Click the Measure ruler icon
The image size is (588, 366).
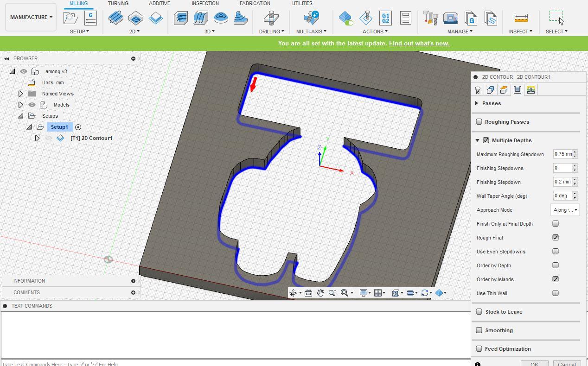pos(521,19)
